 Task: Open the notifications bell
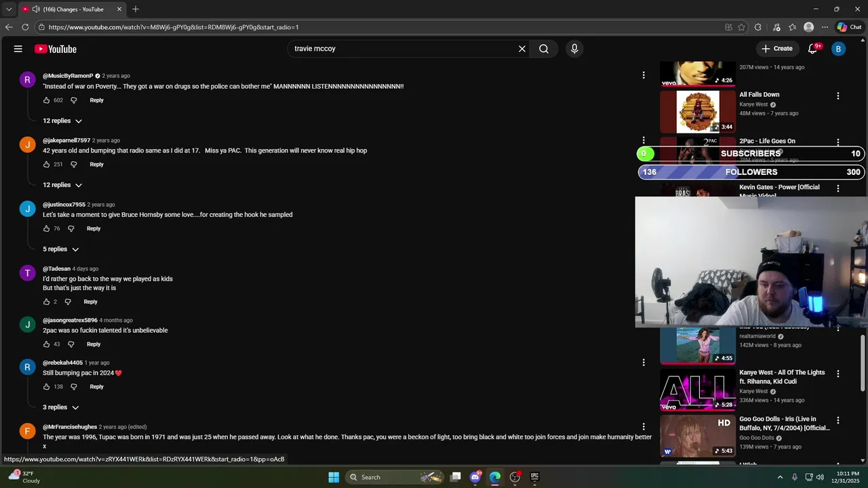click(813, 49)
